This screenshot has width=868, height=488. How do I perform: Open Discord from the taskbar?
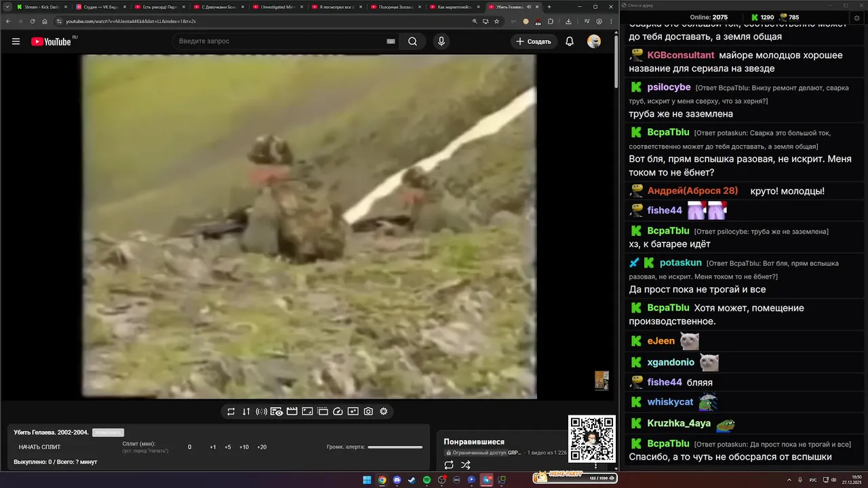[x=397, y=480]
